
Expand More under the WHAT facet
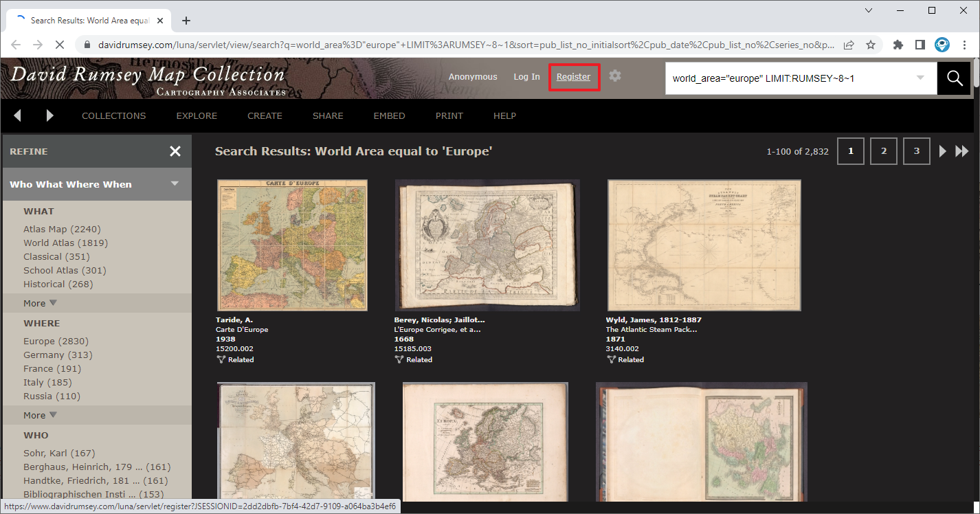[38, 302]
